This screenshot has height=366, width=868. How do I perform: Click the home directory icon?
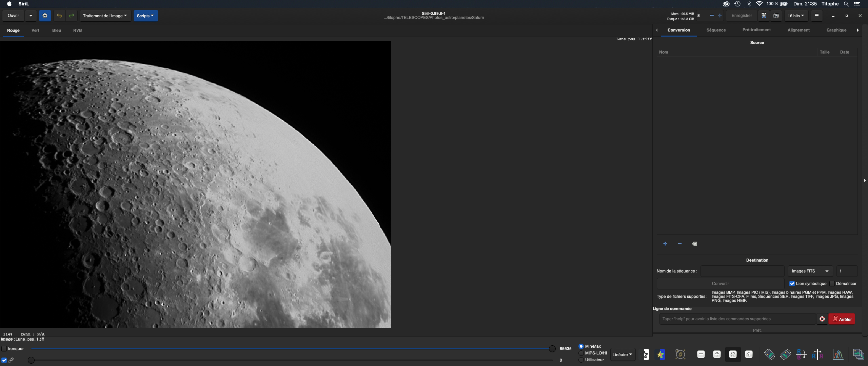(x=45, y=16)
